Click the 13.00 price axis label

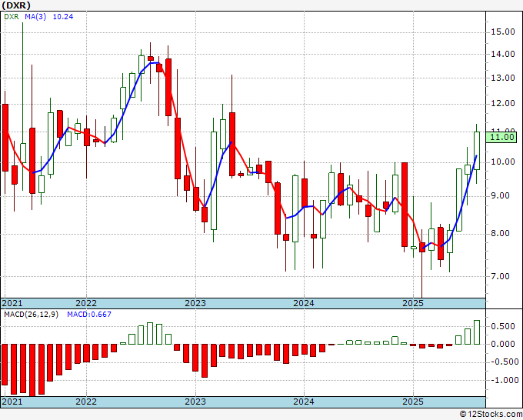click(x=503, y=78)
